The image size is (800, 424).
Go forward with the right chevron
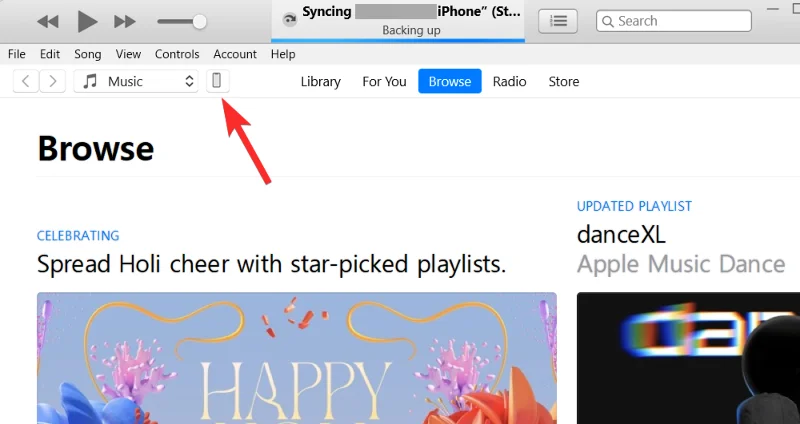(x=53, y=82)
